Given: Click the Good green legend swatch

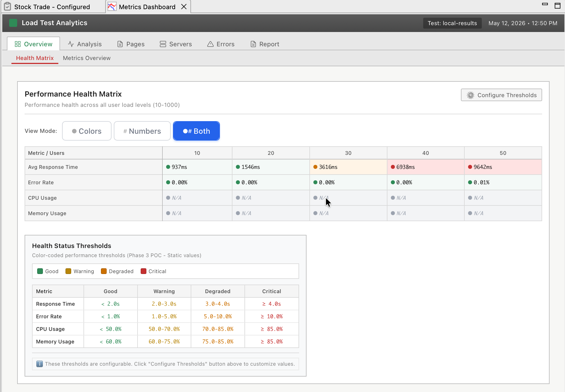Looking at the screenshot, I should (40, 271).
